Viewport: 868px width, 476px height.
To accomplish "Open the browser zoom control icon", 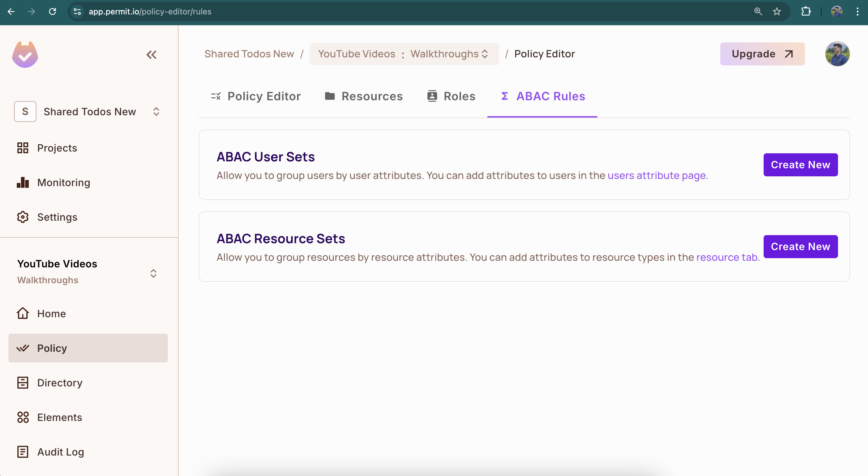I will (758, 12).
